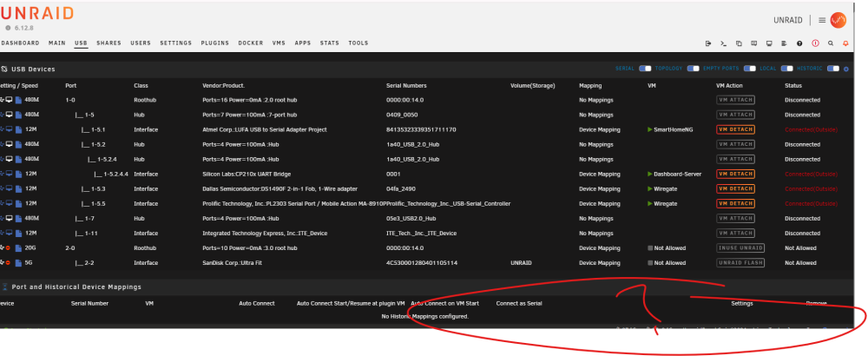Click the Unraid Flash button
Image resolution: width=868 pixels, height=356 pixels.
point(740,263)
